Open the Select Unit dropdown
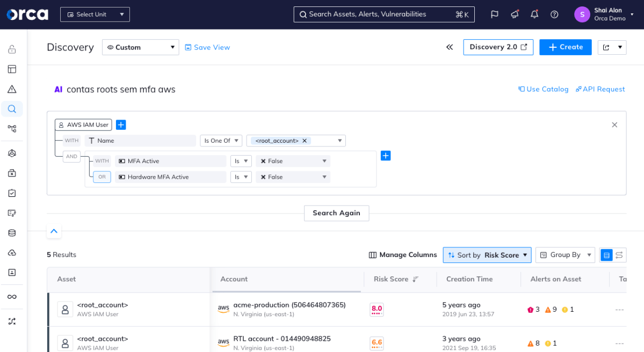This screenshot has height=352, width=644. 95,14
